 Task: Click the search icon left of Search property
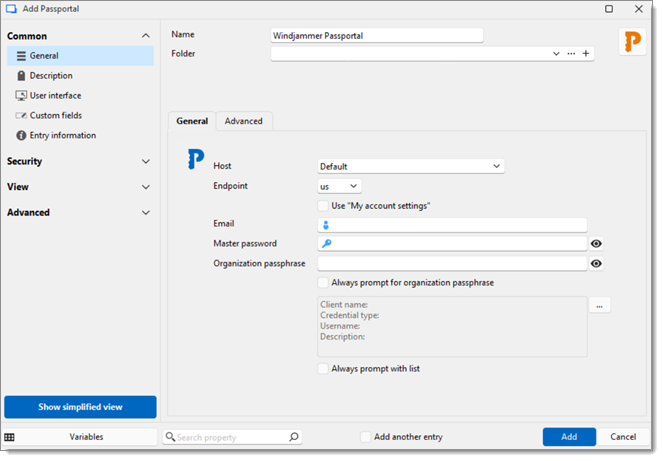pyautogui.click(x=170, y=437)
